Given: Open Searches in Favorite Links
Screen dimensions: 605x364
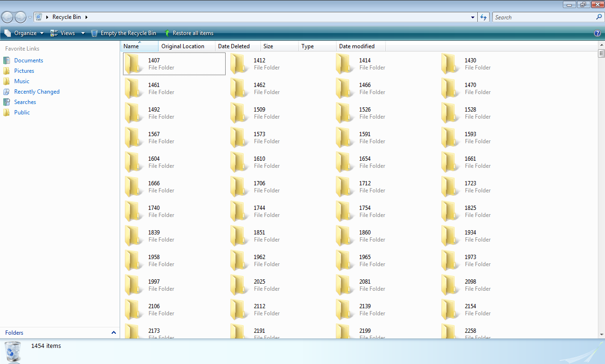Looking at the screenshot, I should point(25,102).
